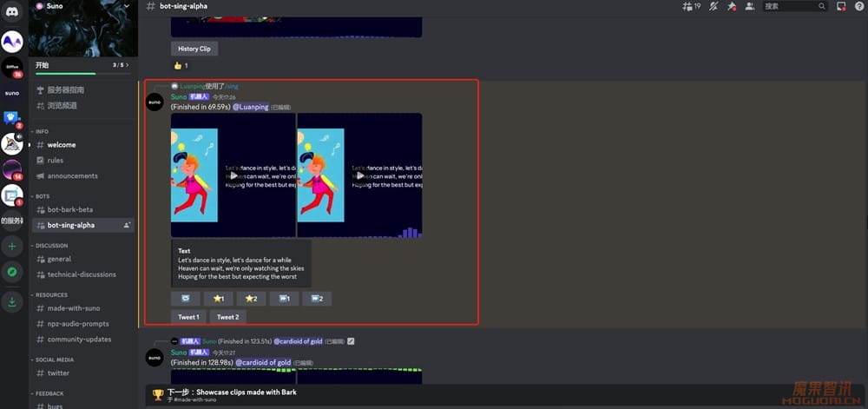Open the announcements channel
Viewport: 868px width, 409px height.
coord(83,176)
